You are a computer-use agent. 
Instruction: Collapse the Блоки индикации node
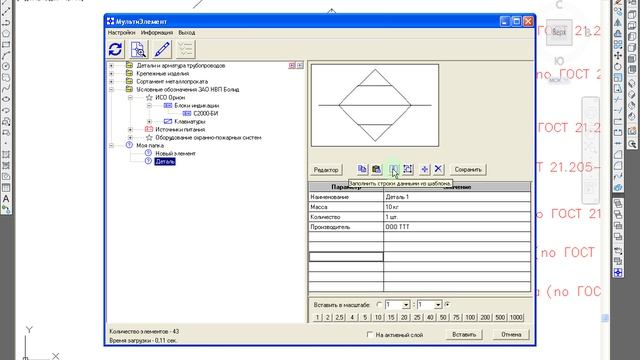(149, 106)
